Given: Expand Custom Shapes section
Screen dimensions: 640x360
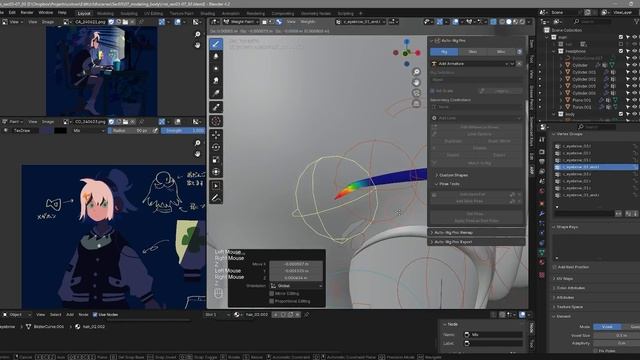Looking at the screenshot, I should click(x=453, y=175).
